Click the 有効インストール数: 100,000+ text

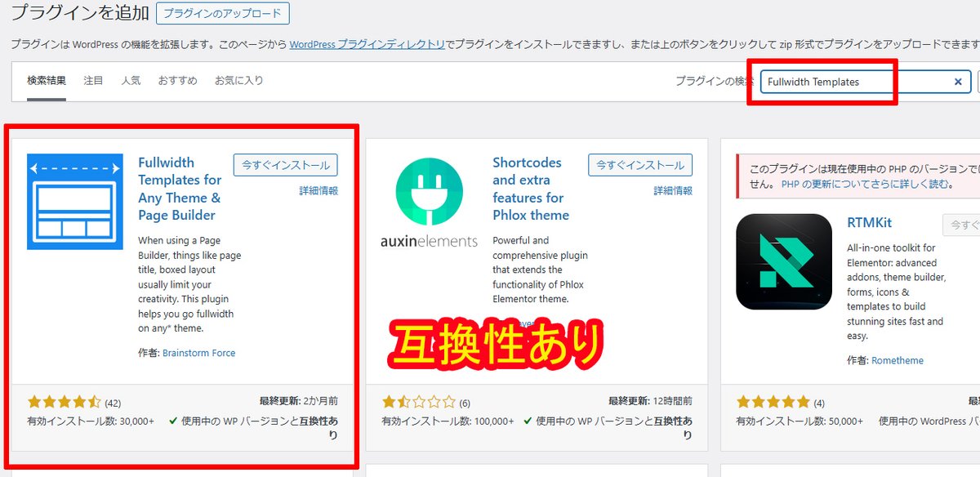448,421
